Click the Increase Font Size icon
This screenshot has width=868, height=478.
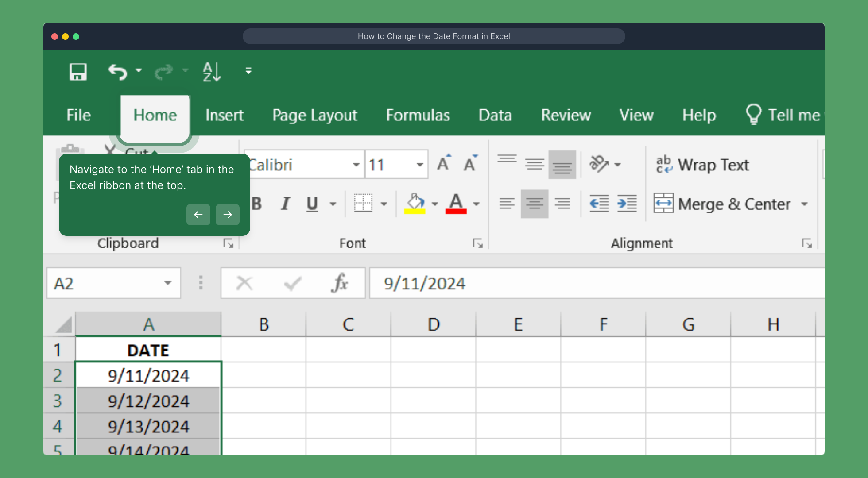pyautogui.click(x=443, y=164)
